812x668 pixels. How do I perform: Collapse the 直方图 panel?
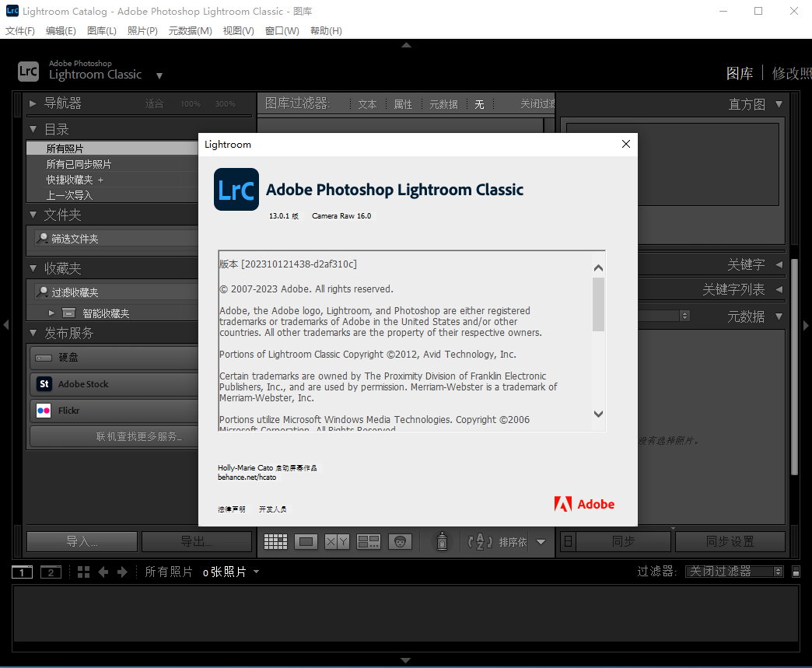click(x=779, y=104)
